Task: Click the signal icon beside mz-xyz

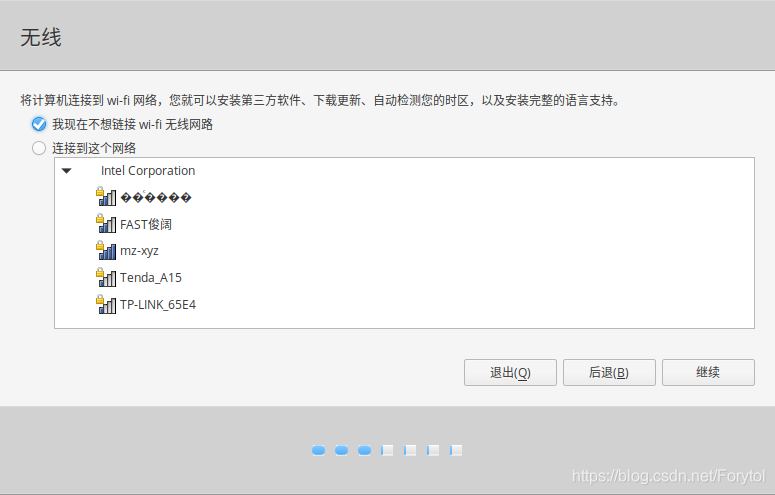Action: [106, 250]
